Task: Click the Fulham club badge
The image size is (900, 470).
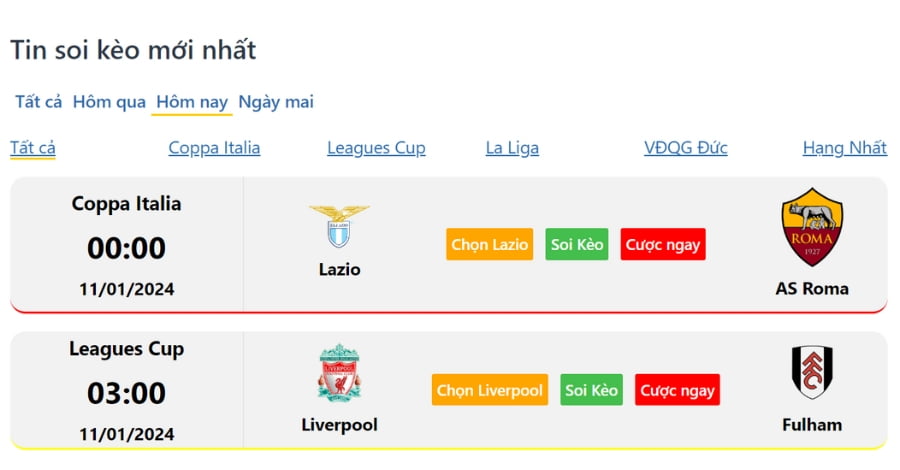Action: tap(812, 372)
